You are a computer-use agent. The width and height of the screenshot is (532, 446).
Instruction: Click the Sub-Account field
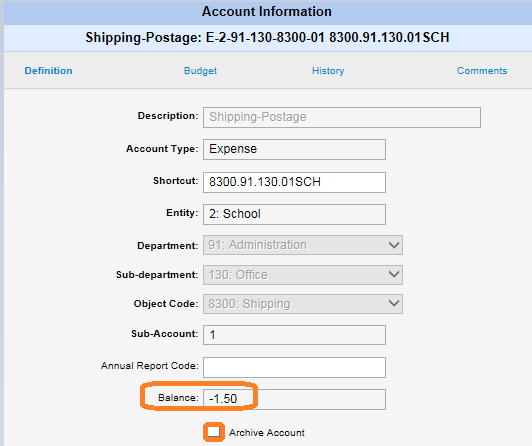pos(294,335)
